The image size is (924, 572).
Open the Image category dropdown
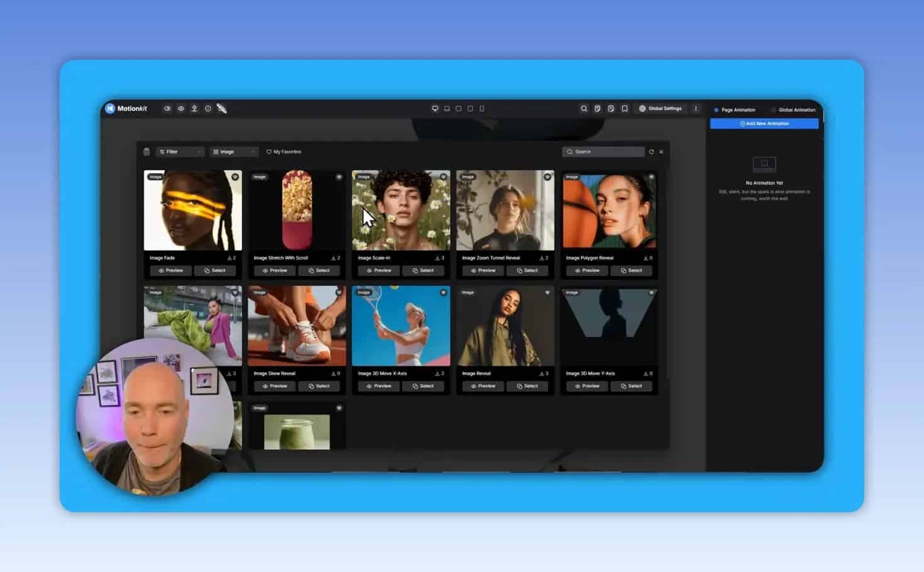pyautogui.click(x=234, y=152)
